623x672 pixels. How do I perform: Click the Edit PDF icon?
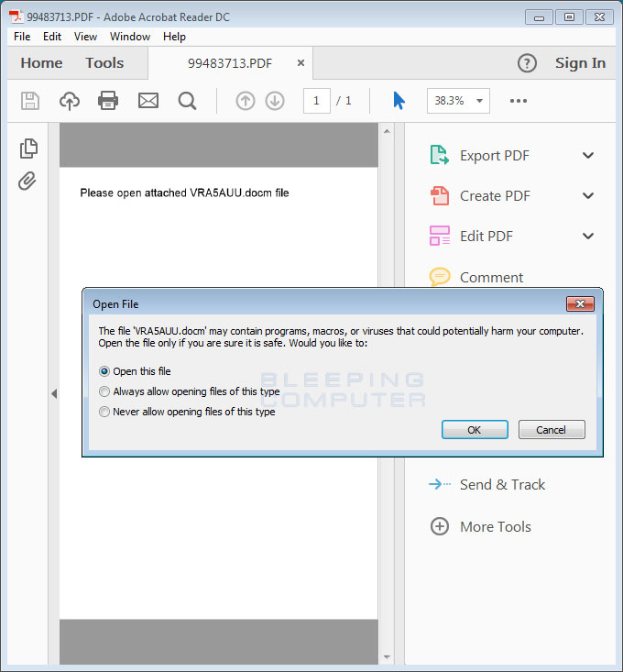click(x=440, y=236)
